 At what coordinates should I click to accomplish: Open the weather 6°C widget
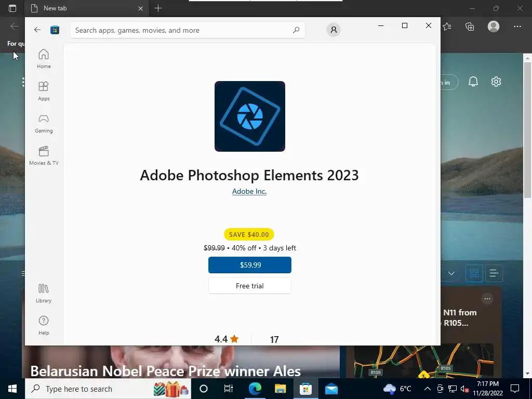[397, 389]
